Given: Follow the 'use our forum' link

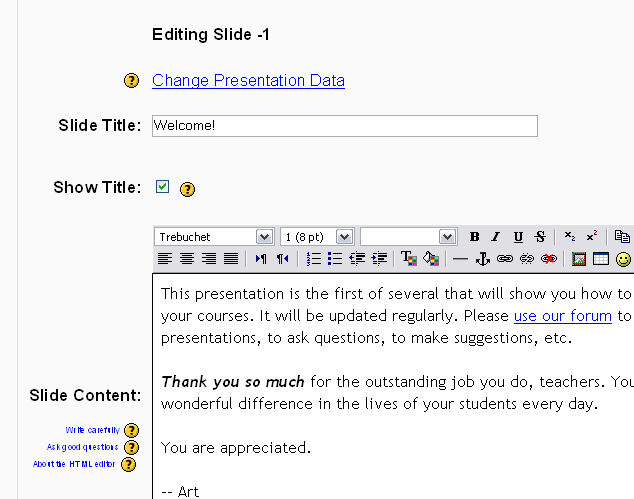Looking at the screenshot, I should [562, 316].
